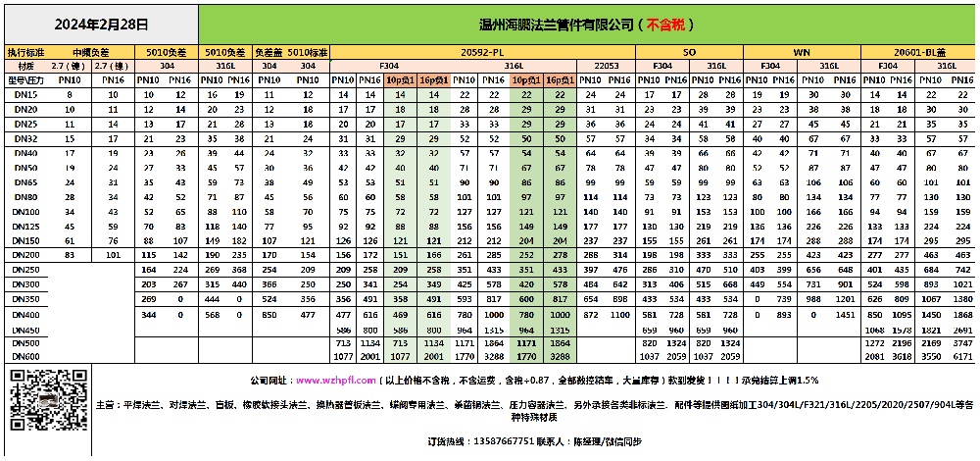Select the 型号\压力 header cell
The height and width of the screenshot is (461, 980).
coord(26,79)
